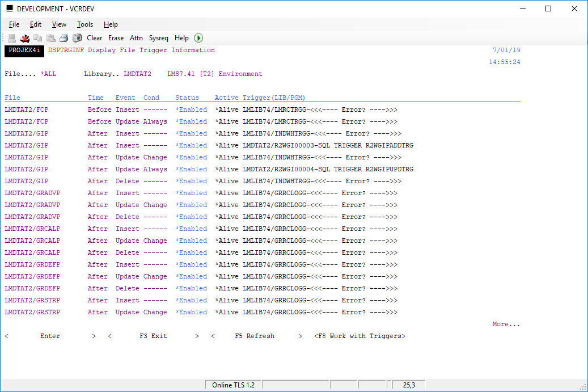
Task: Click the green play macro icon
Action: click(198, 38)
